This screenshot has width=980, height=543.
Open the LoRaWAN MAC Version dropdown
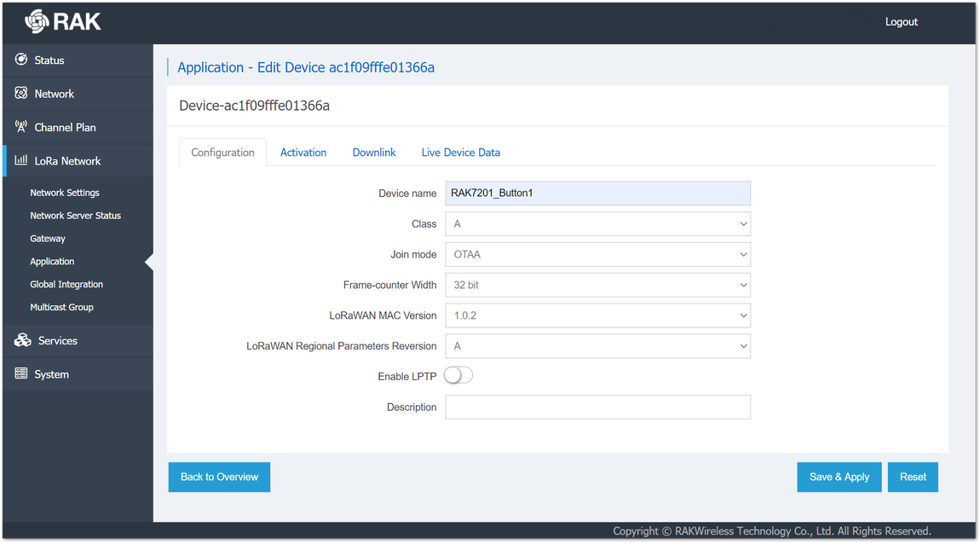click(x=597, y=315)
